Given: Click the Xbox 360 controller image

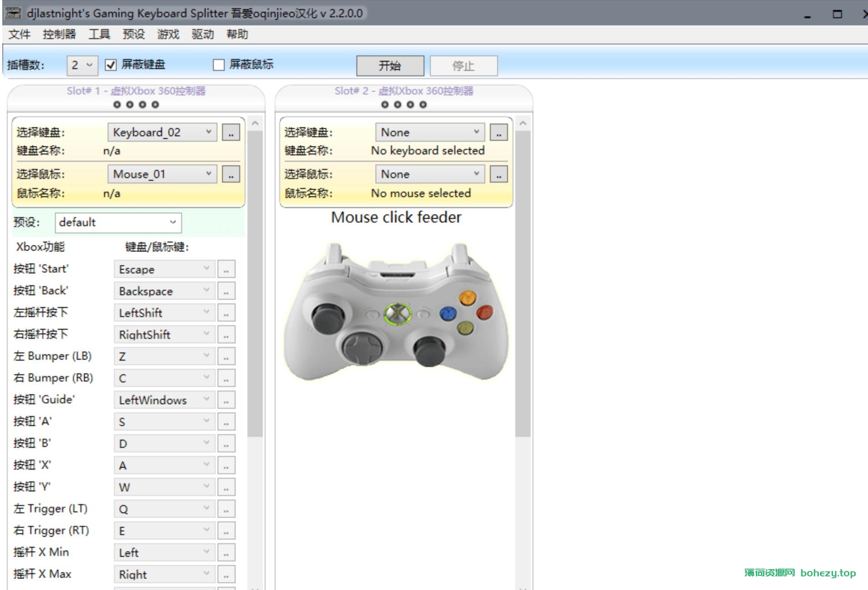Looking at the screenshot, I should click(x=396, y=312).
